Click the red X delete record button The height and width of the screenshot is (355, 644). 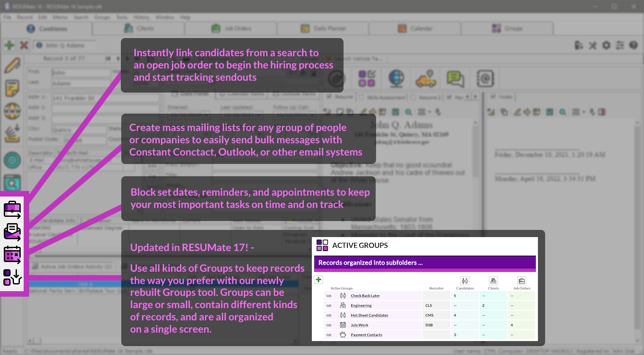point(24,45)
